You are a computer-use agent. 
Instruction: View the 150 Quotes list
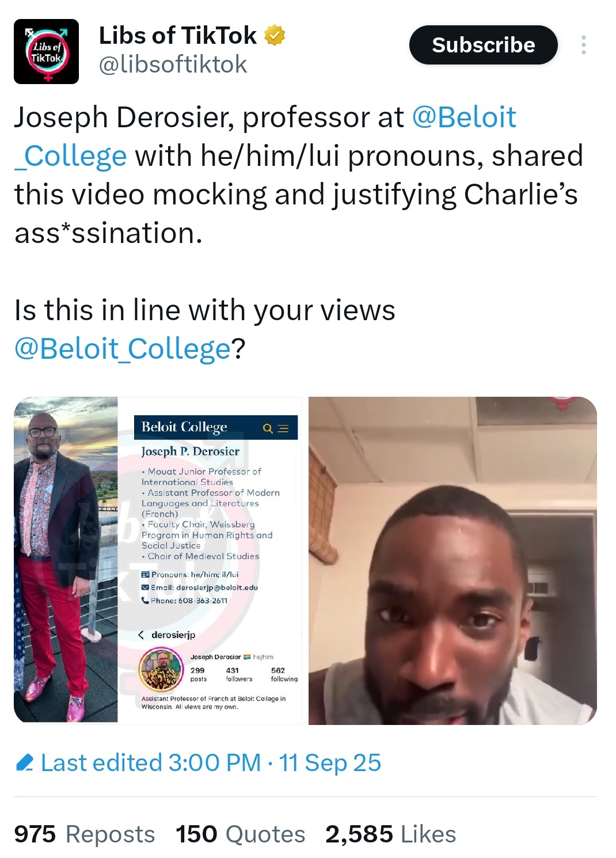241,834
